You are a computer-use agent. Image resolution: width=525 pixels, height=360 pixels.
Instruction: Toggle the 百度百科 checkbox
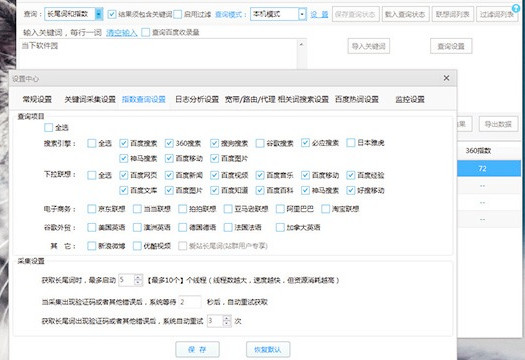(x=260, y=191)
